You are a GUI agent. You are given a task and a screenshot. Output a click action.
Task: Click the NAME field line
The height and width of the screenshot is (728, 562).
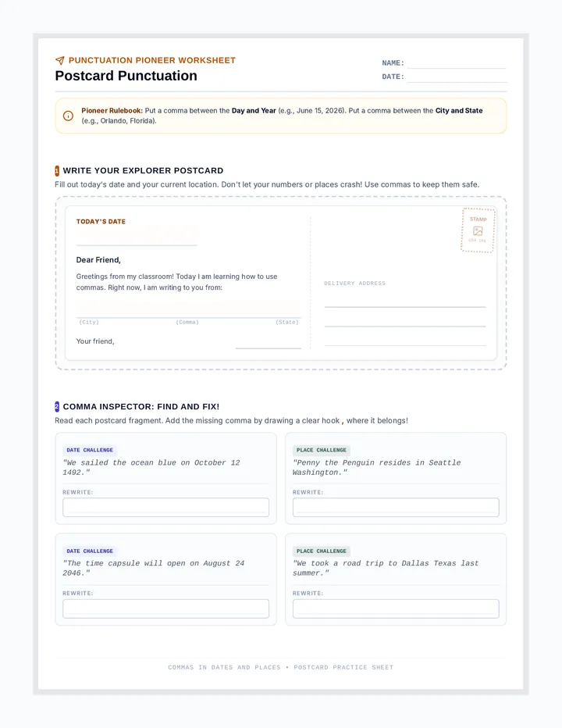click(457, 63)
